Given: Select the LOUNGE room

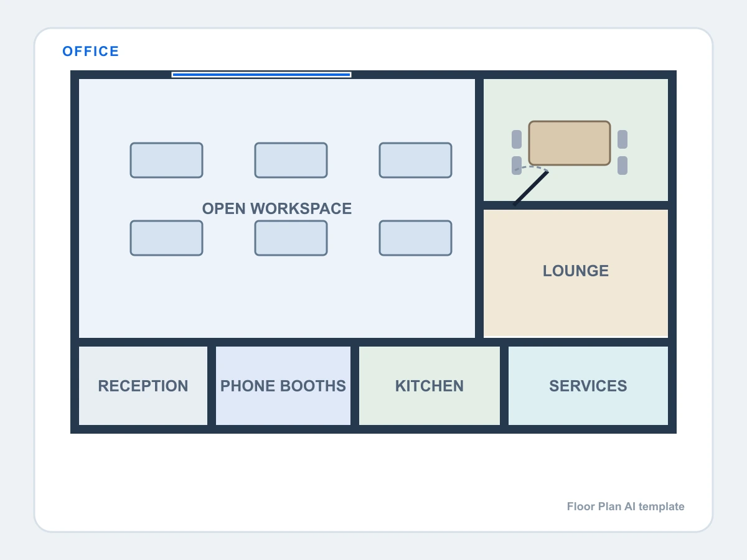Looking at the screenshot, I should (576, 273).
